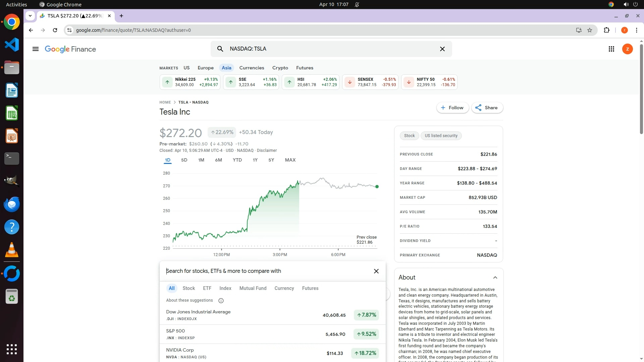Open the Google apps grid
Viewport: 644px width, 362px height.
(611, 49)
